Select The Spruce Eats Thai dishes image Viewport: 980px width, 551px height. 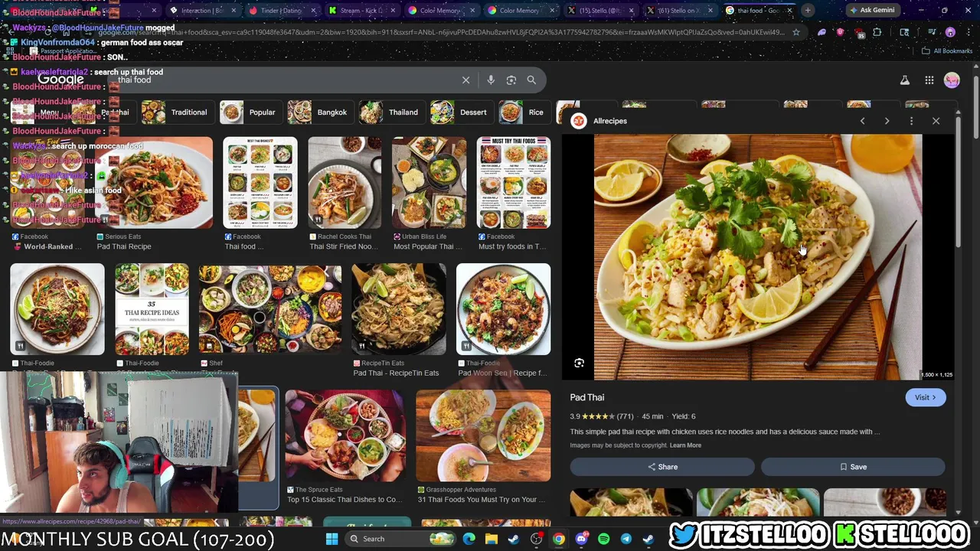(345, 435)
